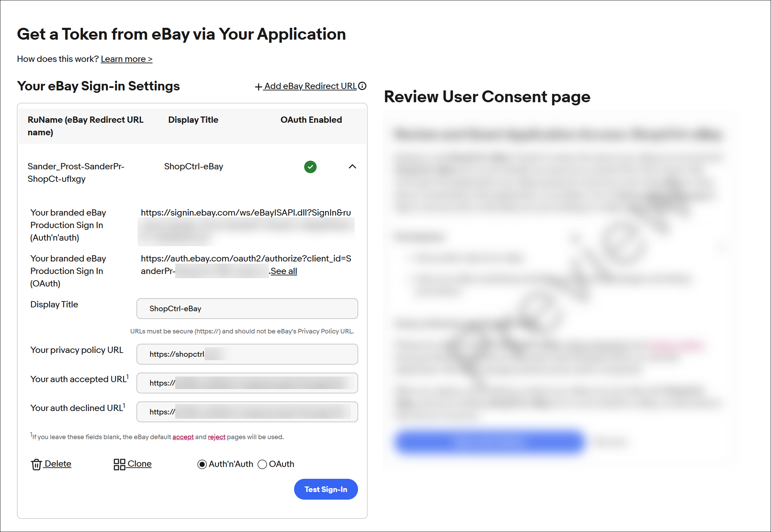Click the RuName text Sander_Prost-SanderPr-ShopCt-uflxgy
Image resolution: width=771 pixels, height=532 pixels.
coord(76,172)
